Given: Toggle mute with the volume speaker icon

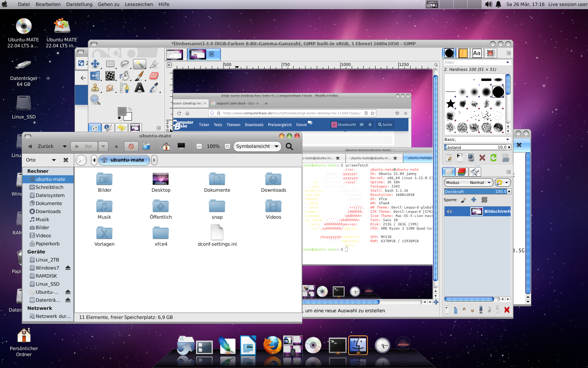Looking at the screenshot, I should (x=489, y=4).
